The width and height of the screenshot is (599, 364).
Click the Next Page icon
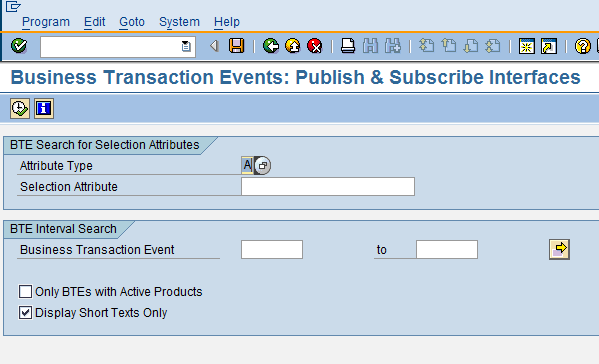click(471, 46)
